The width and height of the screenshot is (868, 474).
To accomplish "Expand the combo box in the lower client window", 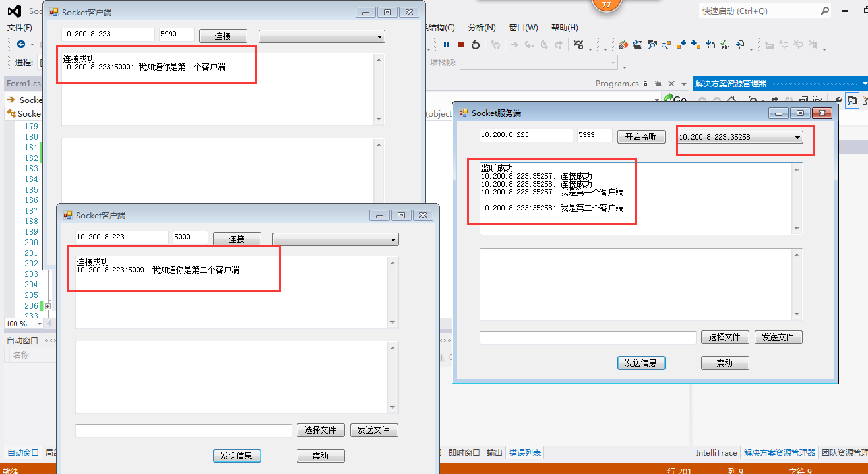I will [394, 239].
